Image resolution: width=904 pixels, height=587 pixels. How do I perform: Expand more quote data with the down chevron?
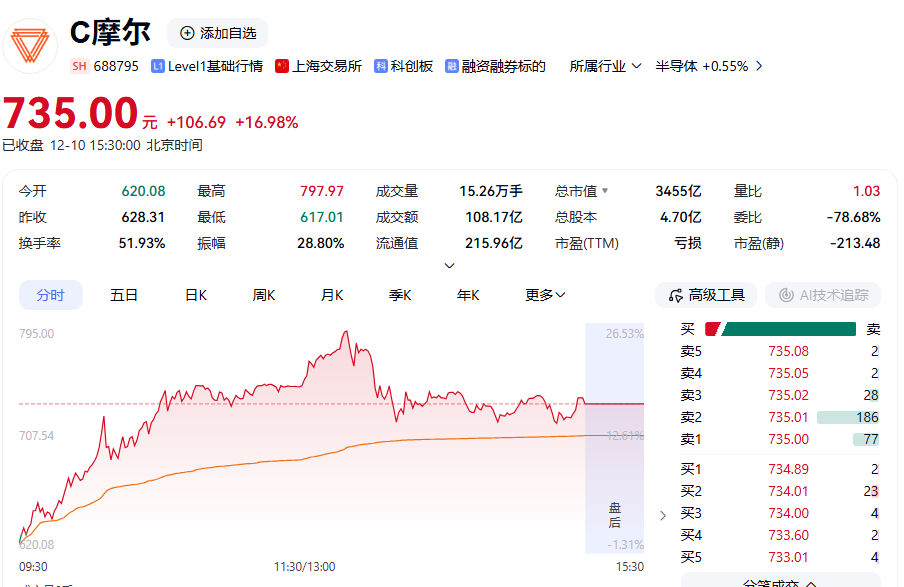pos(450,266)
